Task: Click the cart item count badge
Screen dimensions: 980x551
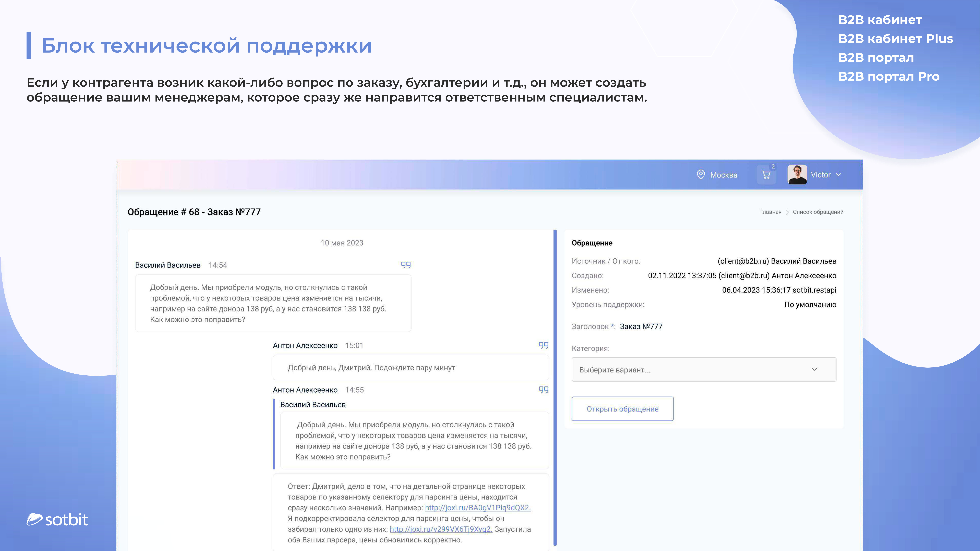Action: tap(773, 167)
